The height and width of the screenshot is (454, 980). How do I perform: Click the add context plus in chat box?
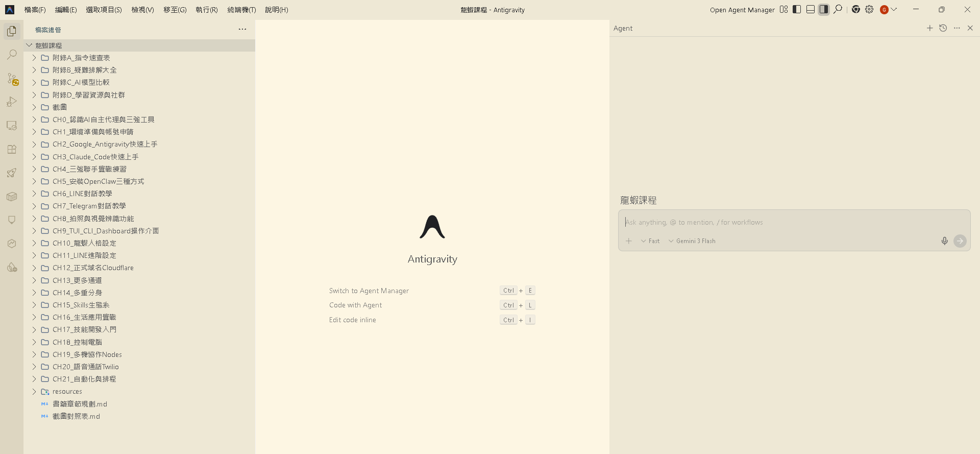tap(629, 241)
